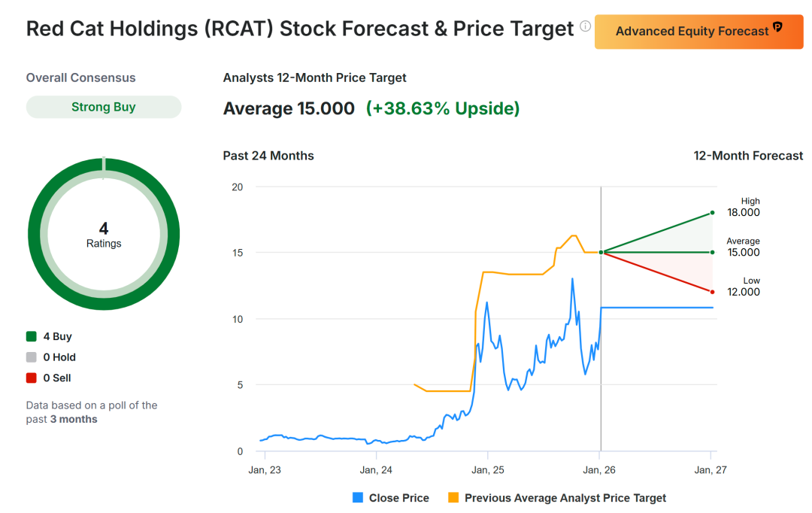Click the forecast origin dot at Jan 26
812x513 pixels.
601,253
